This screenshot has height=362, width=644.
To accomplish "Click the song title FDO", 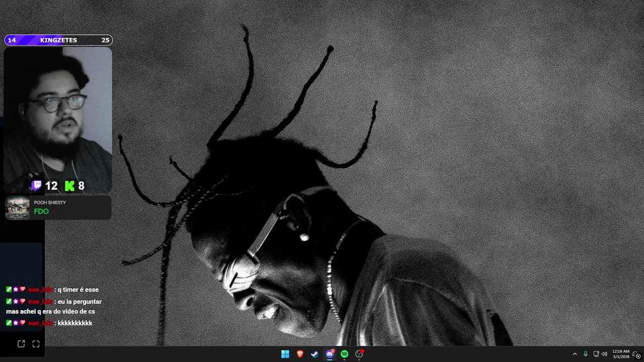I will point(41,212).
